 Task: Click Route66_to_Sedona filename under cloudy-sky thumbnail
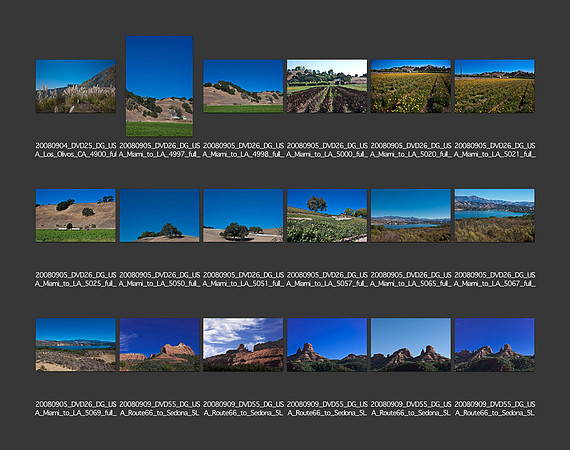(243, 409)
